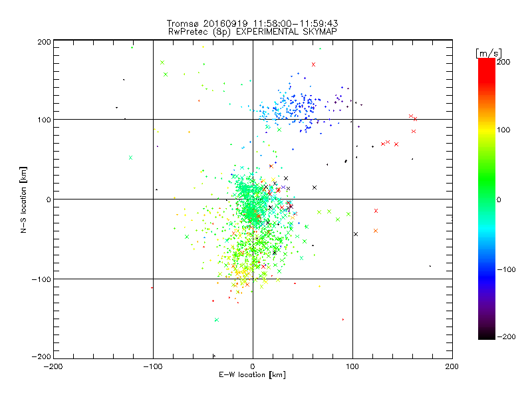The height and width of the screenshot is (399, 532).
Task: Click the E-W axis "-200" tick label
Action: point(53,366)
